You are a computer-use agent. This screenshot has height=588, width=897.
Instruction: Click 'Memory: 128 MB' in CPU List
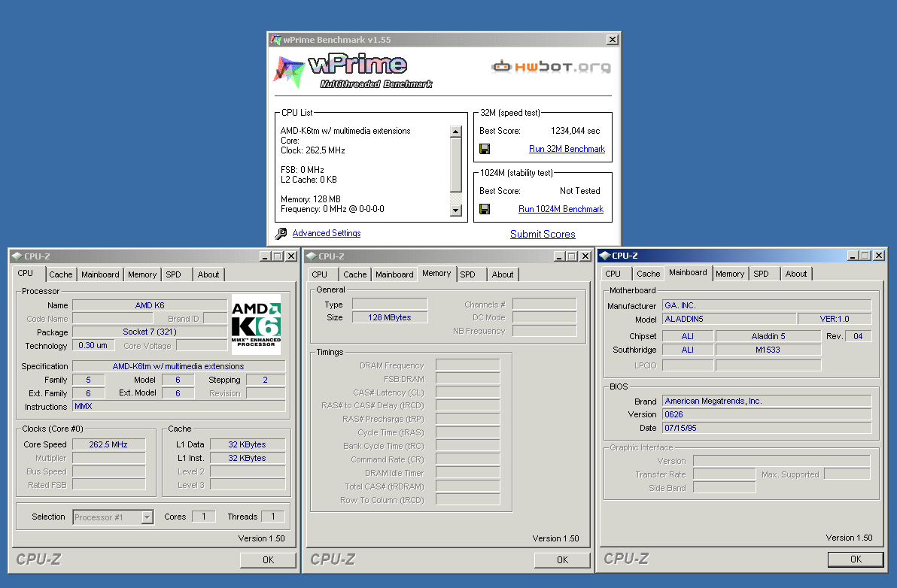coord(311,199)
